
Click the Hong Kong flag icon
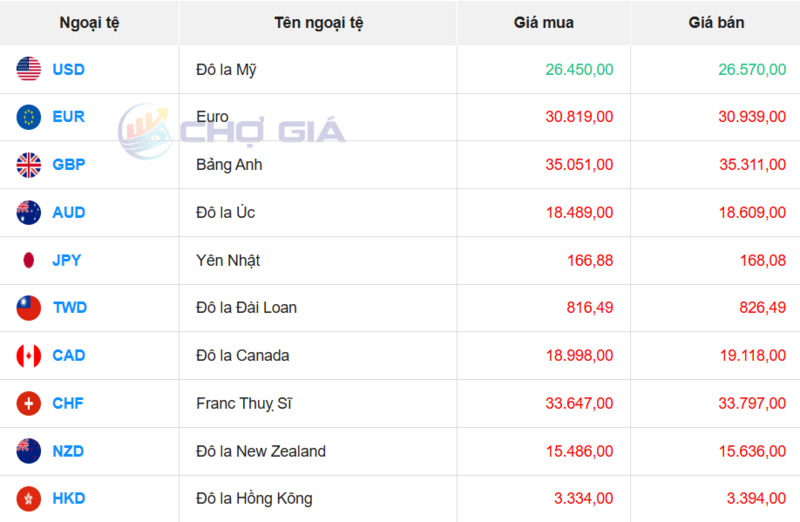coord(28,498)
